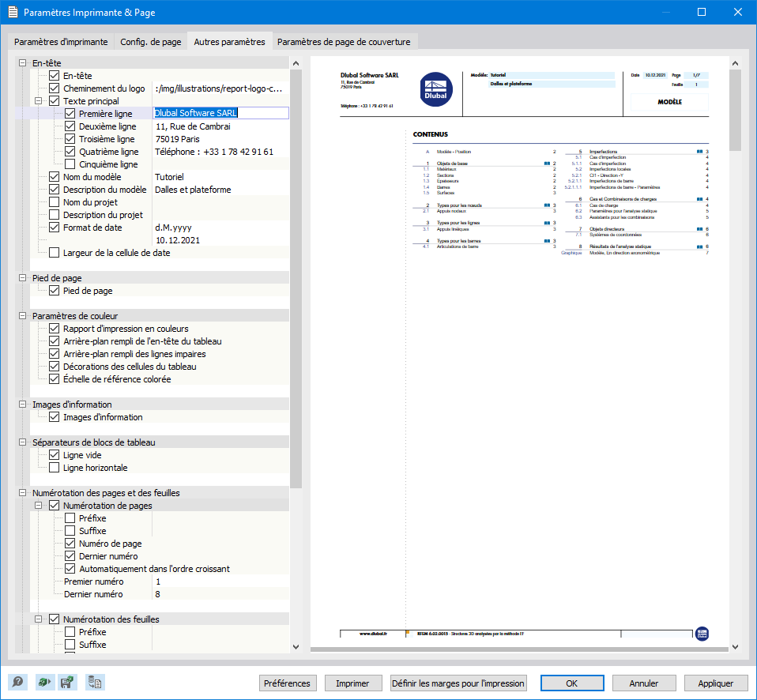
Task: Open the Config. de page tab
Action: point(151,42)
